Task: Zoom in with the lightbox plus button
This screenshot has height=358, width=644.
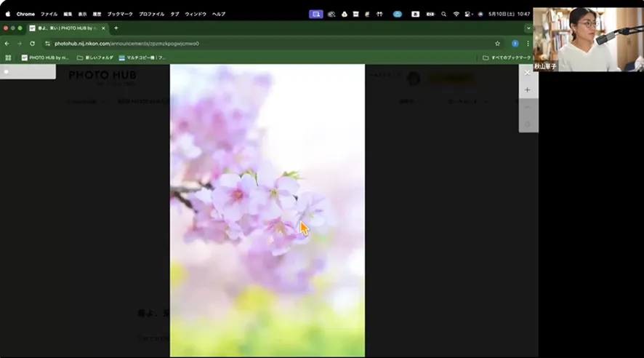Action: coord(528,90)
